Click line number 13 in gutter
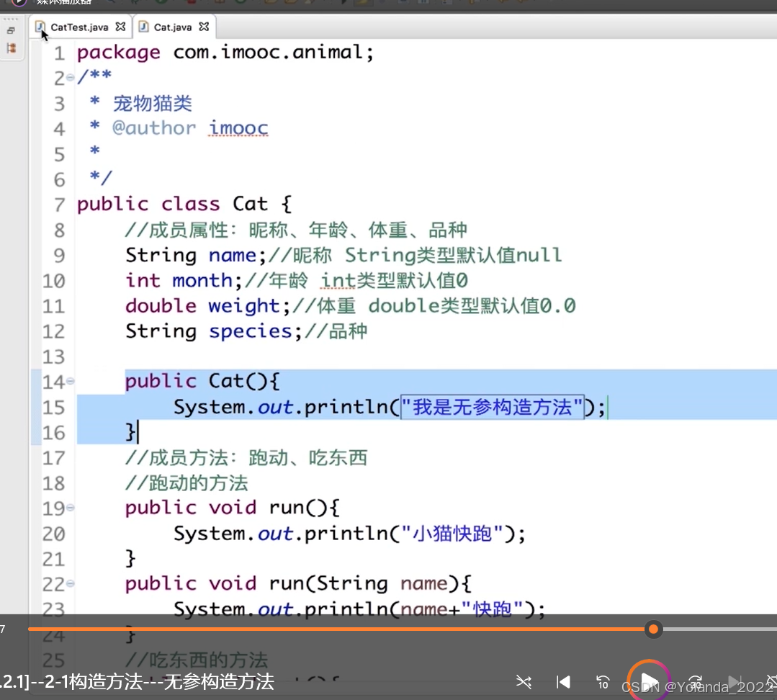The image size is (777, 700). 53,356
